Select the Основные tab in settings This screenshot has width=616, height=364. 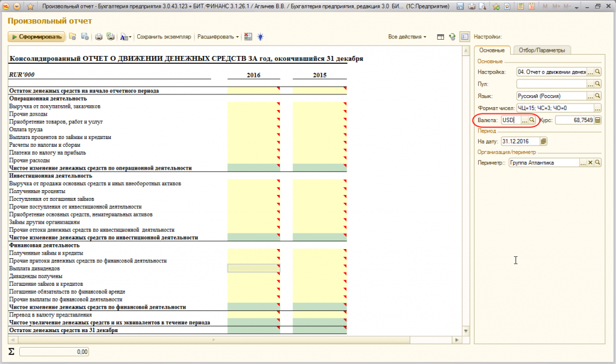[x=493, y=51]
